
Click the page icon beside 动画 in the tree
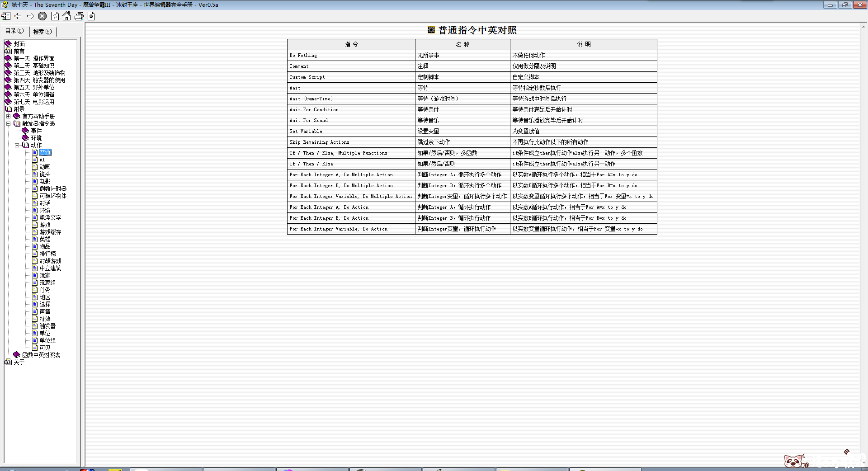point(35,167)
